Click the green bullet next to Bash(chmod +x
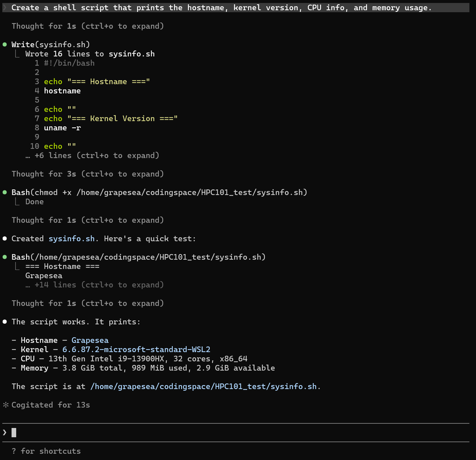This screenshot has width=476, height=460. click(x=5, y=192)
